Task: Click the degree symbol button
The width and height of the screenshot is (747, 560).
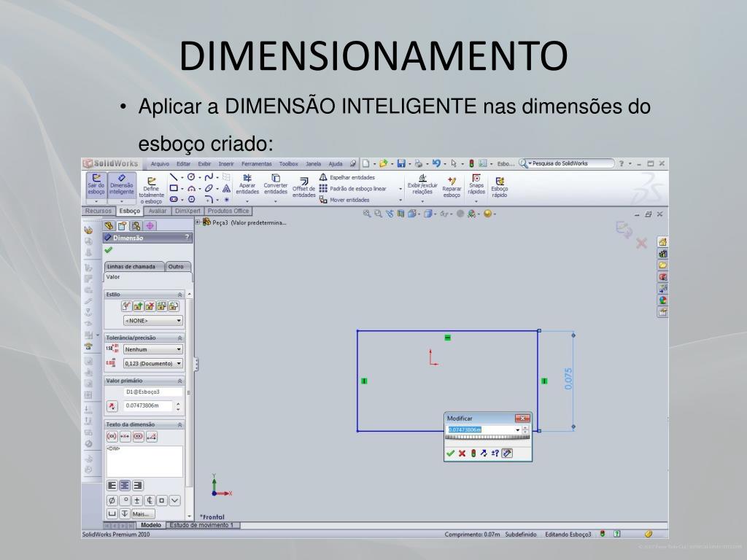Action: click(124, 500)
